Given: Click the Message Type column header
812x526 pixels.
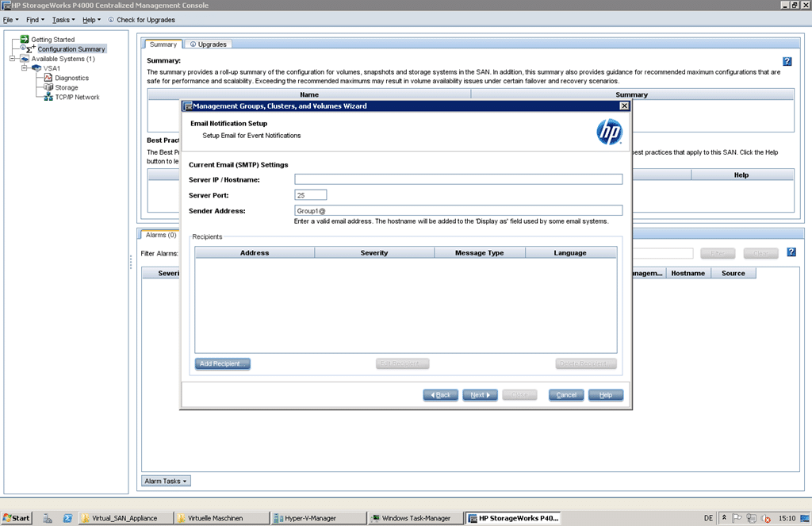Looking at the screenshot, I should 480,253.
